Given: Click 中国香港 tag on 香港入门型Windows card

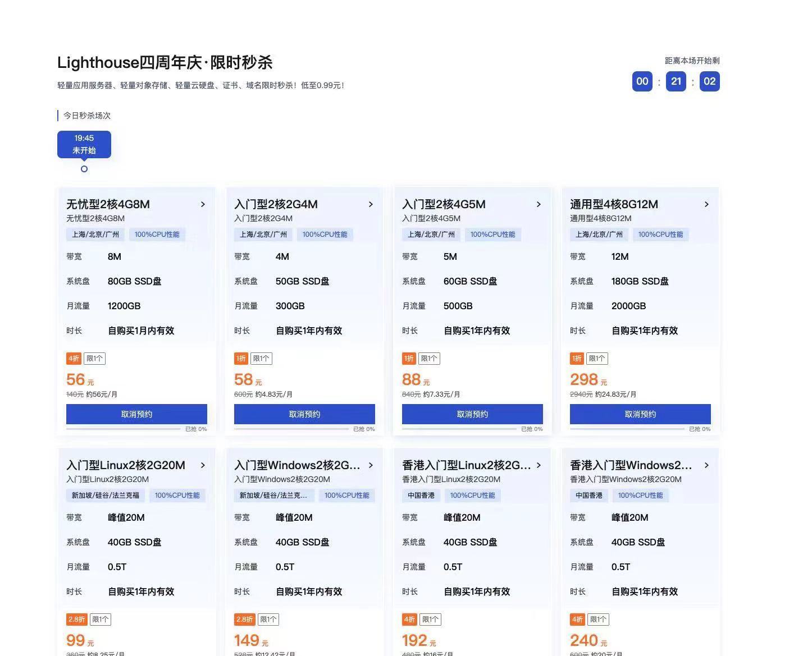Looking at the screenshot, I should (589, 496).
